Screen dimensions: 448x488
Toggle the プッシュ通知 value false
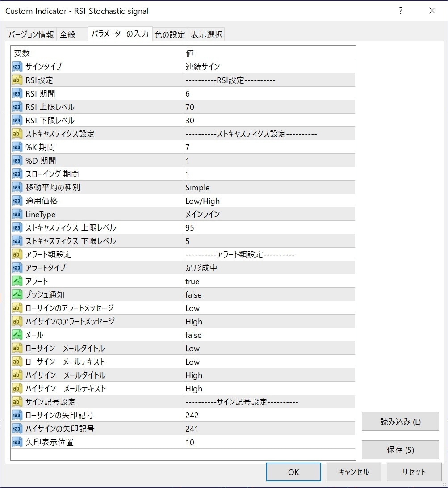(x=269, y=295)
